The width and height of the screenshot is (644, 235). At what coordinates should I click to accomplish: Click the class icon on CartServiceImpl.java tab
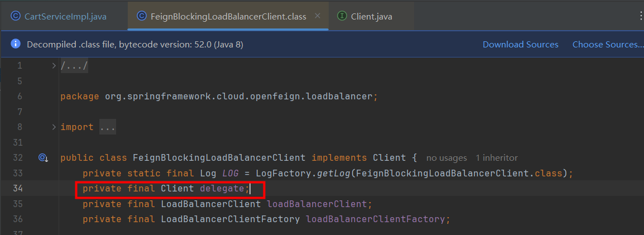(x=15, y=16)
